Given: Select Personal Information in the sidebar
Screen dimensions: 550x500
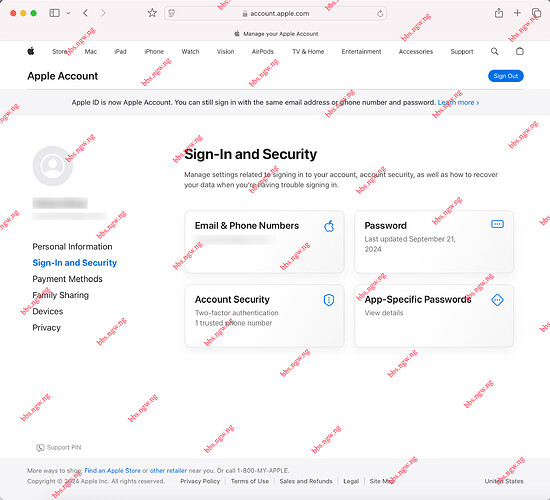Looking at the screenshot, I should coord(72,247).
